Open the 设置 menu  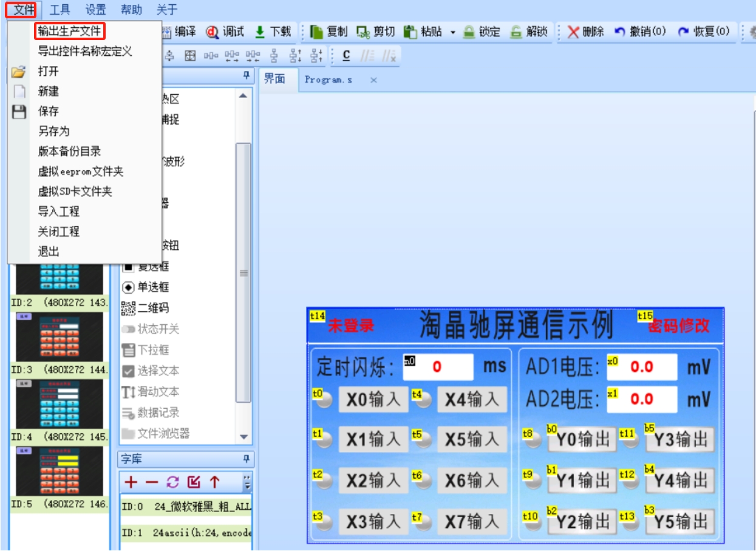pos(96,10)
